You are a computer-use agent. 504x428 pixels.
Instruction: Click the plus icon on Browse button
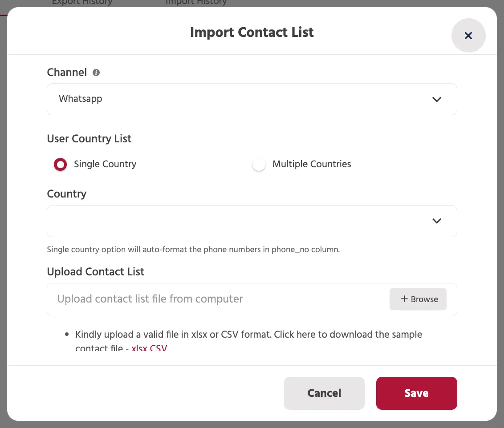click(x=405, y=299)
